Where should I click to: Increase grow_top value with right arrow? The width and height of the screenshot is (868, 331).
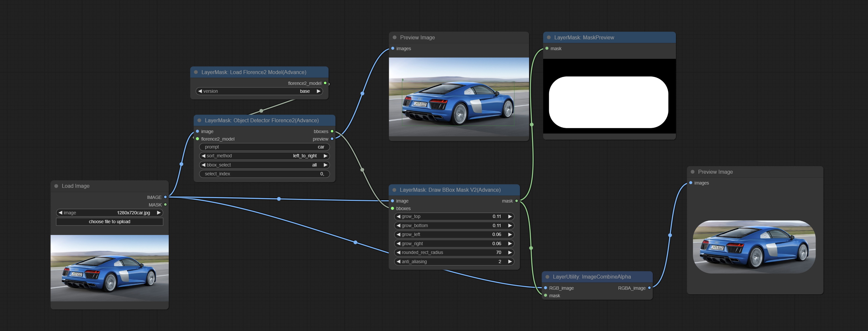[x=510, y=217]
